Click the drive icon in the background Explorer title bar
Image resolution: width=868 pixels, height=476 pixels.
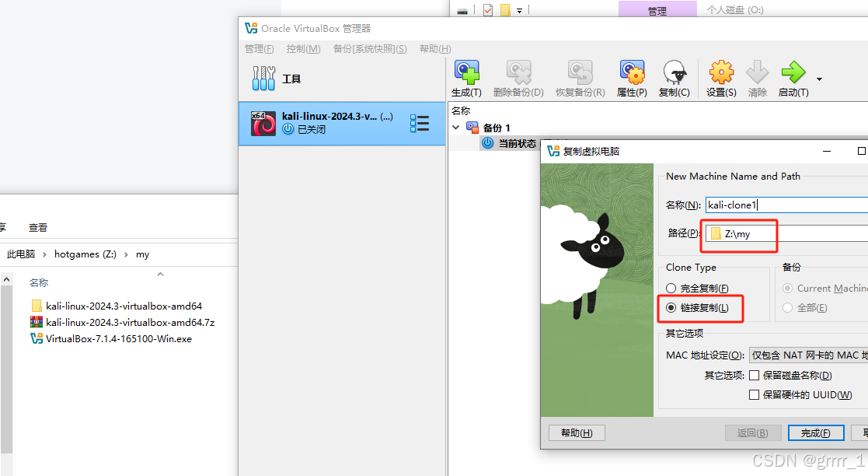462,11
